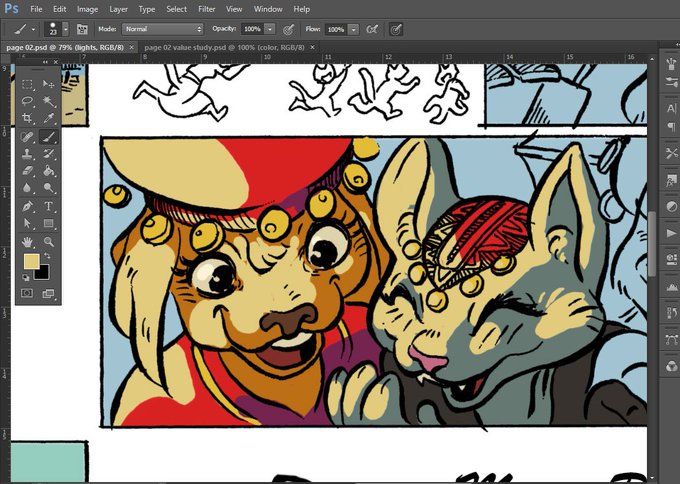Change the screen mode
The width and height of the screenshot is (680, 484).
pyautogui.click(x=49, y=293)
